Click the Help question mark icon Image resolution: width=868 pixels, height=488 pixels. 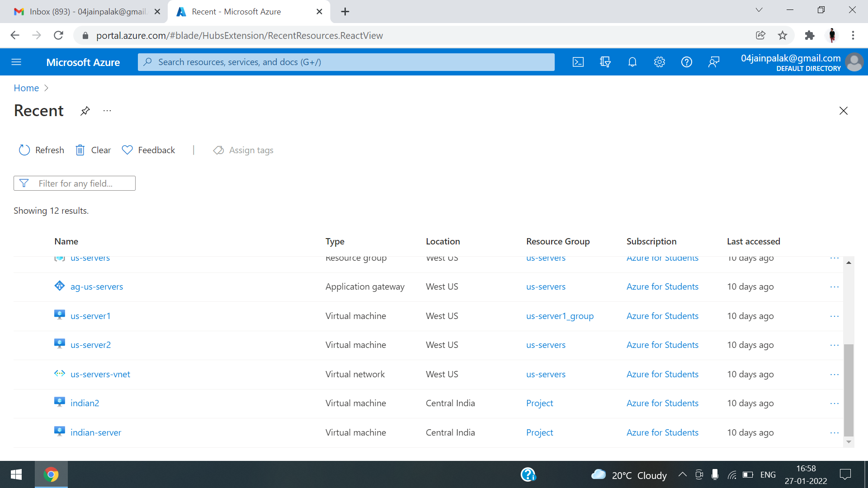(687, 62)
